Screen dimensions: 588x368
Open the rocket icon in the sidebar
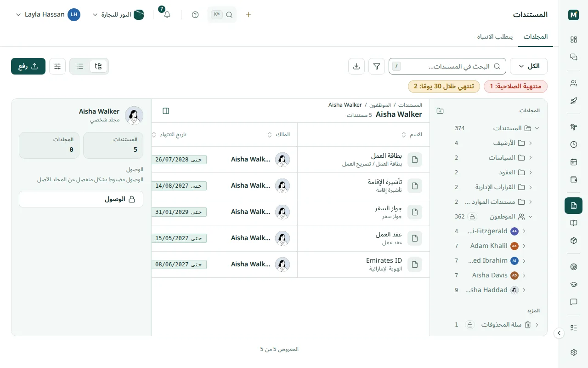coord(573,101)
